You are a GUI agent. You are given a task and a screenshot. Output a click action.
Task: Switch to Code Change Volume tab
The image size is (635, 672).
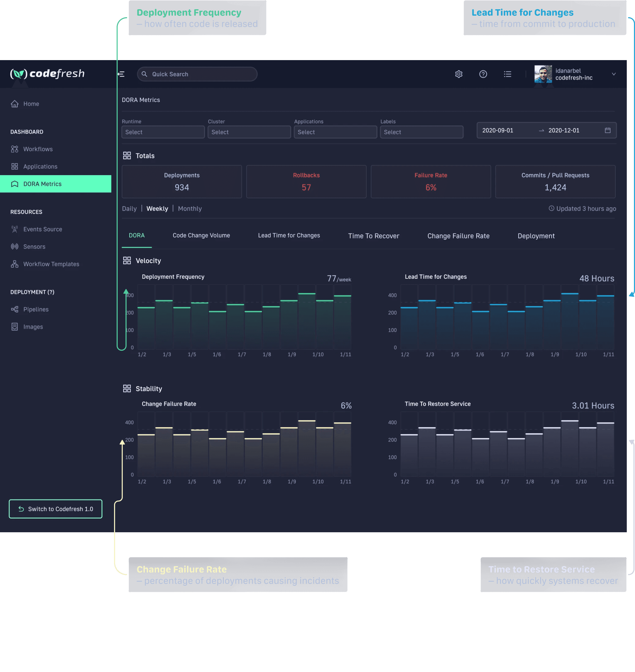(201, 235)
